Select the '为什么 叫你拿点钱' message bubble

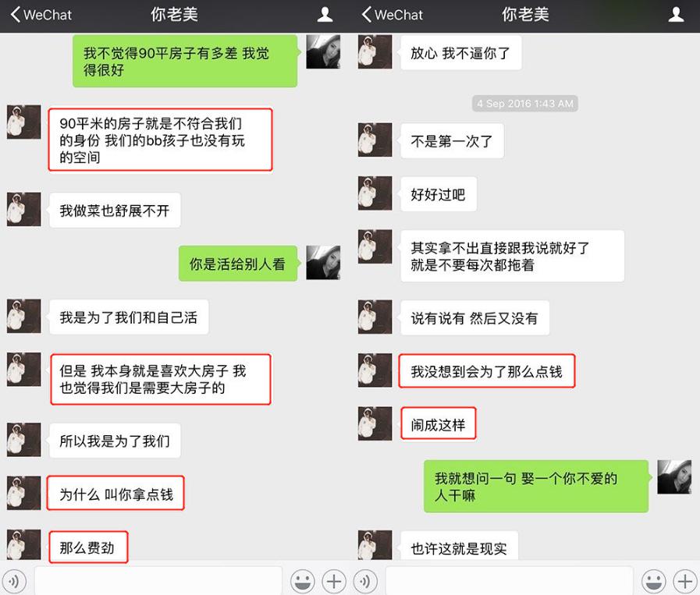[115, 494]
